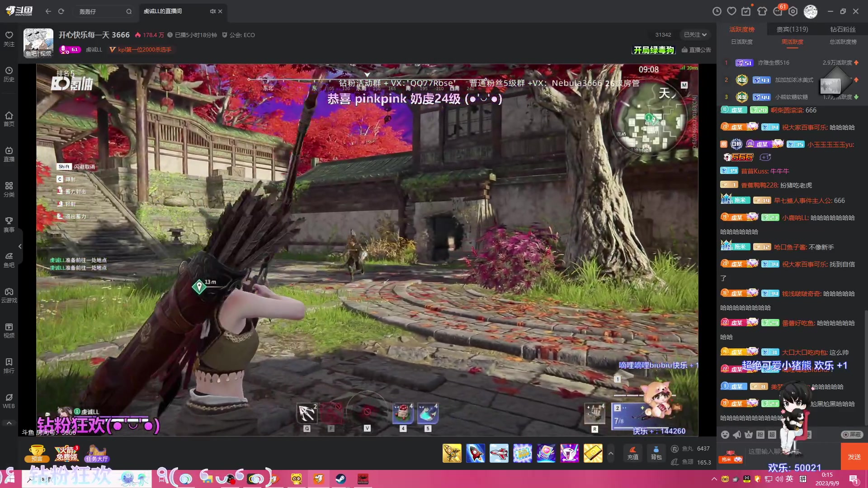This screenshot has width=868, height=488.
Task: Open 排行 in left sidebar
Action: 9,366
